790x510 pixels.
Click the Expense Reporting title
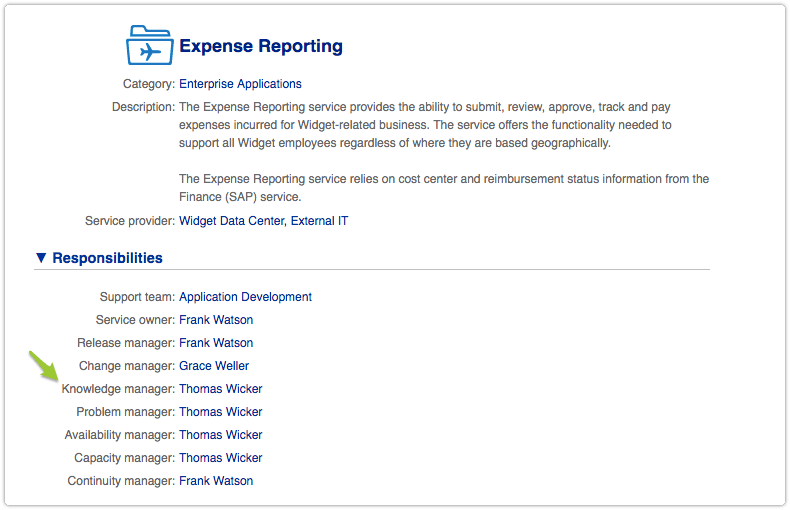tap(261, 46)
